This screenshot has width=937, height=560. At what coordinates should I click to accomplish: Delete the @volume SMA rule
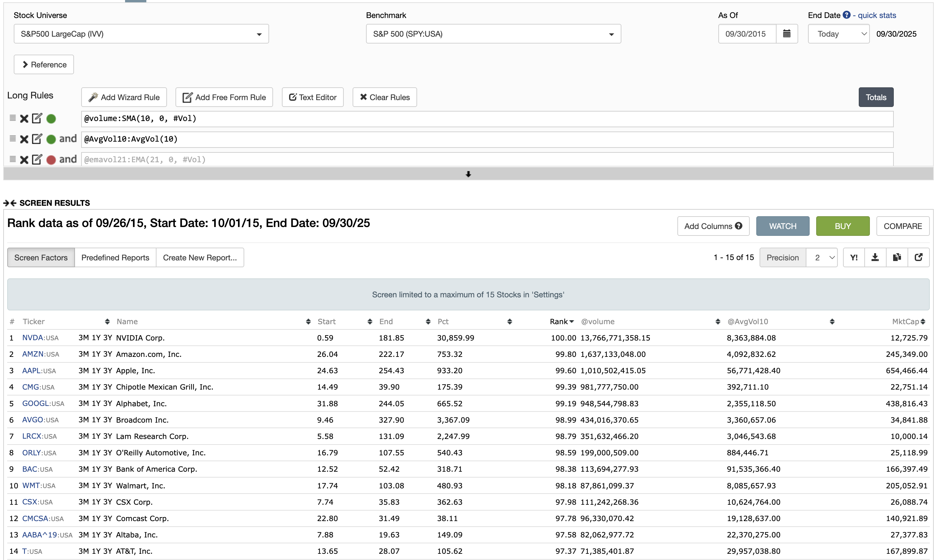(24, 119)
